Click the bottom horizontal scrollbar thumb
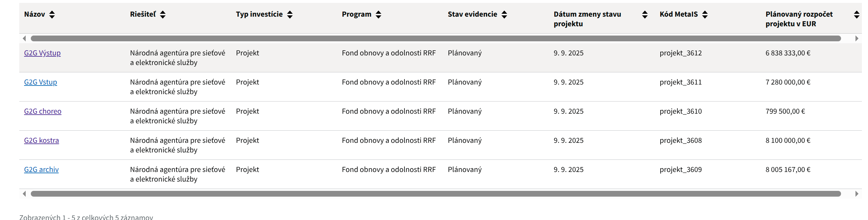 [x=435, y=194]
